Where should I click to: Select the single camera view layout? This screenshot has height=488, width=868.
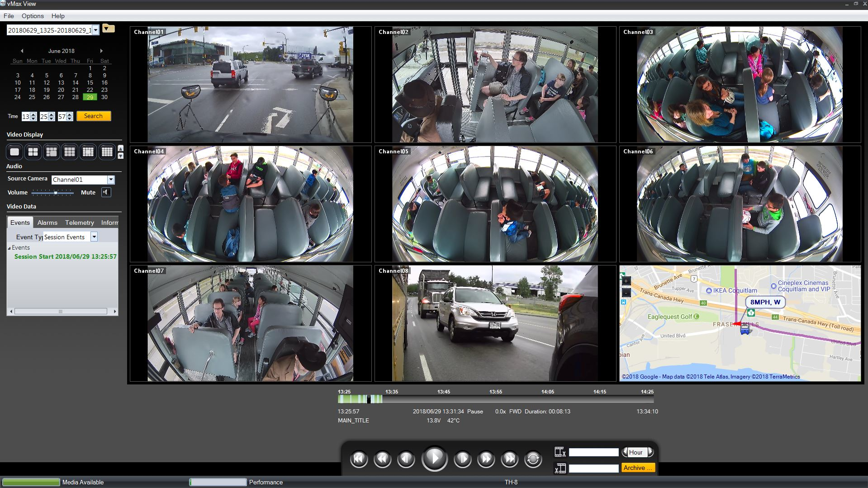[x=14, y=152]
